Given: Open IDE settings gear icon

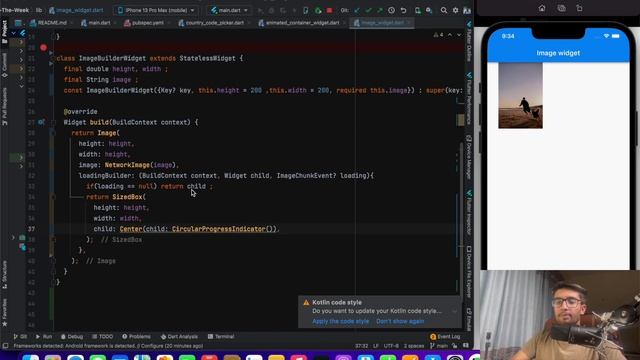Looking at the screenshot, I should pos(456,10).
